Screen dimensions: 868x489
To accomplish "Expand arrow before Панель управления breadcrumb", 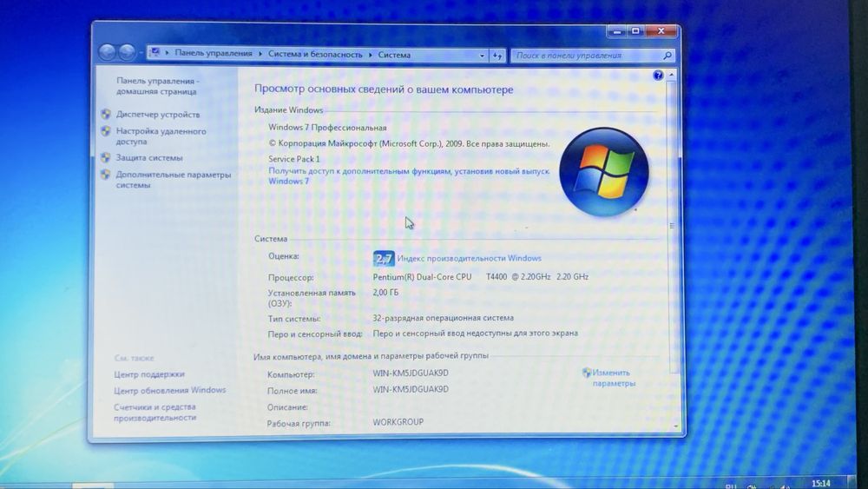I will click(168, 53).
